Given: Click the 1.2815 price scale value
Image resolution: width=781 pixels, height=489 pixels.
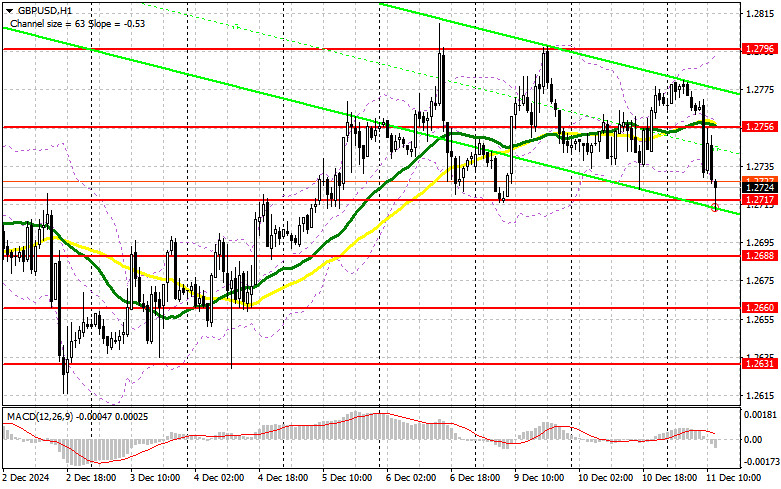Looking at the screenshot, I should [760, 13].
